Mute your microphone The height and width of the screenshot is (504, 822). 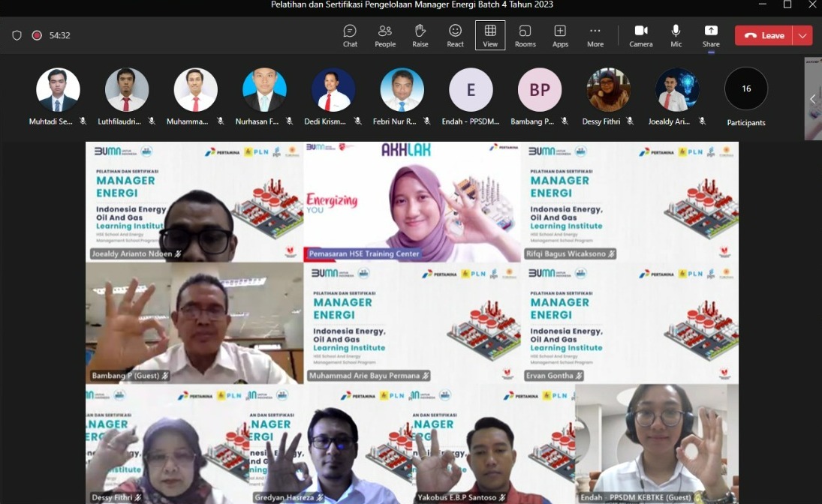[x=676, y=34]
